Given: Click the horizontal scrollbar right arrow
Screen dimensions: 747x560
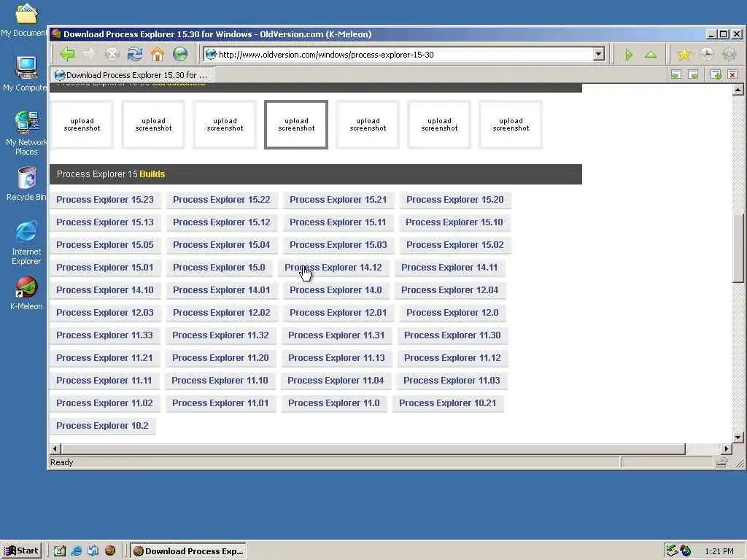Looking at the screenshot, I should click(727, 448).
